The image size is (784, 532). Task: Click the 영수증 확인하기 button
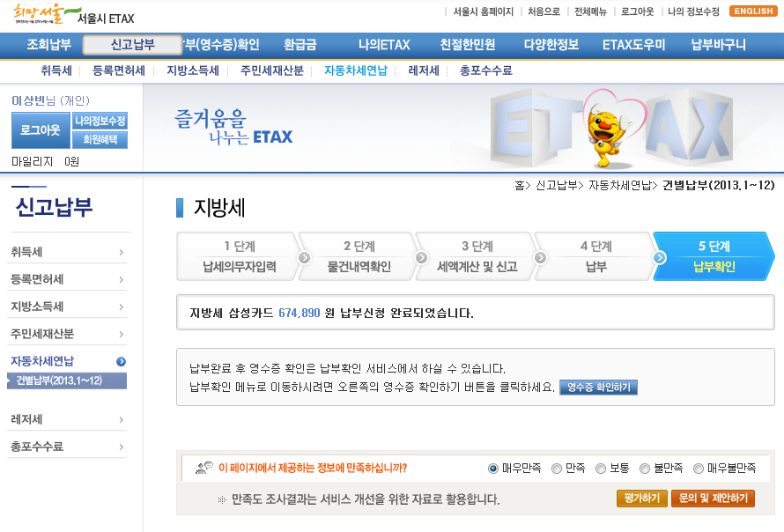[598, 387]
